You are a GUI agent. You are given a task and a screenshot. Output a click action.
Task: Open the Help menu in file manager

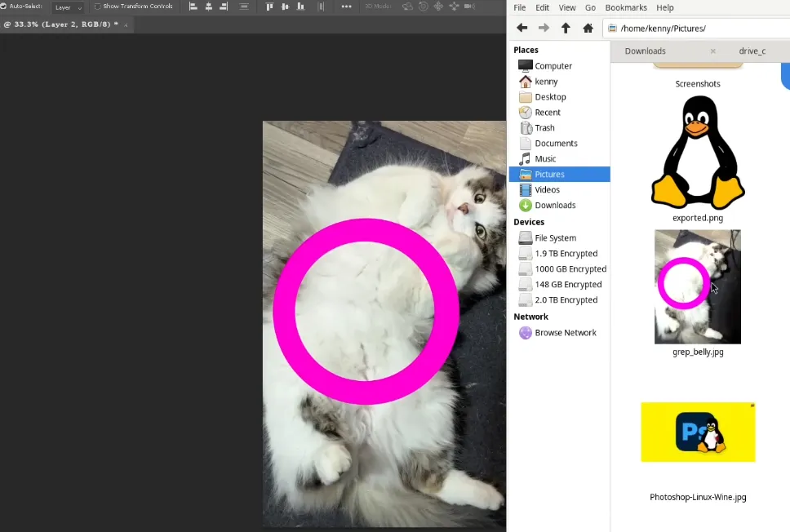(664, 7)
